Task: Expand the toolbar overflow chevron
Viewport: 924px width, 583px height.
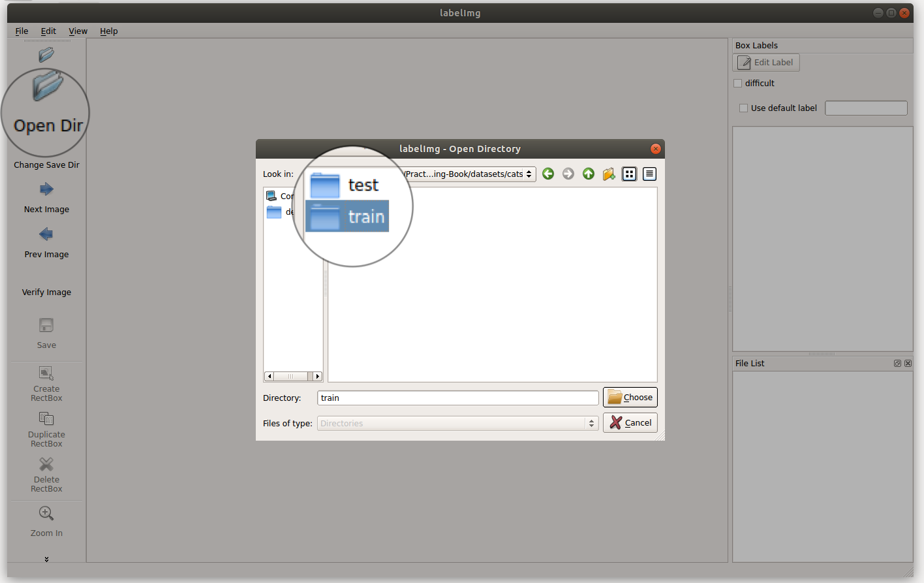Action: coord(46,559)
